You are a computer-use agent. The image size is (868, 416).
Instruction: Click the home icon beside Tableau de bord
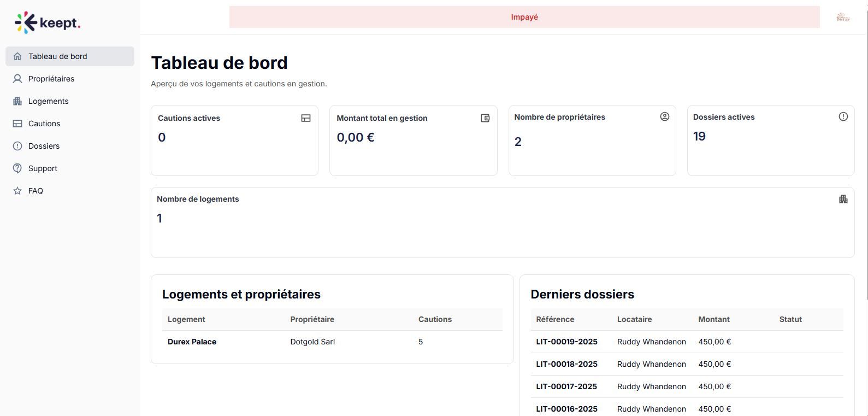coord(17,56)
